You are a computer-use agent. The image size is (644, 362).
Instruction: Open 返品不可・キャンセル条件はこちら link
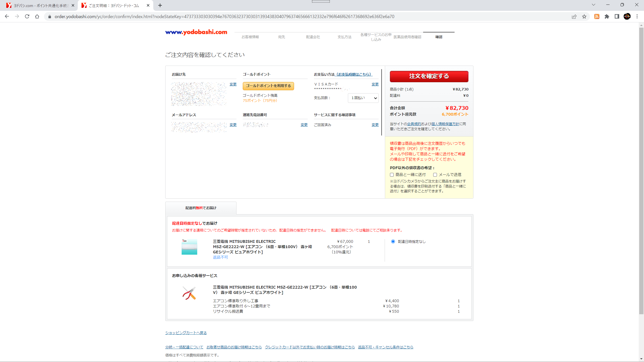386,347
